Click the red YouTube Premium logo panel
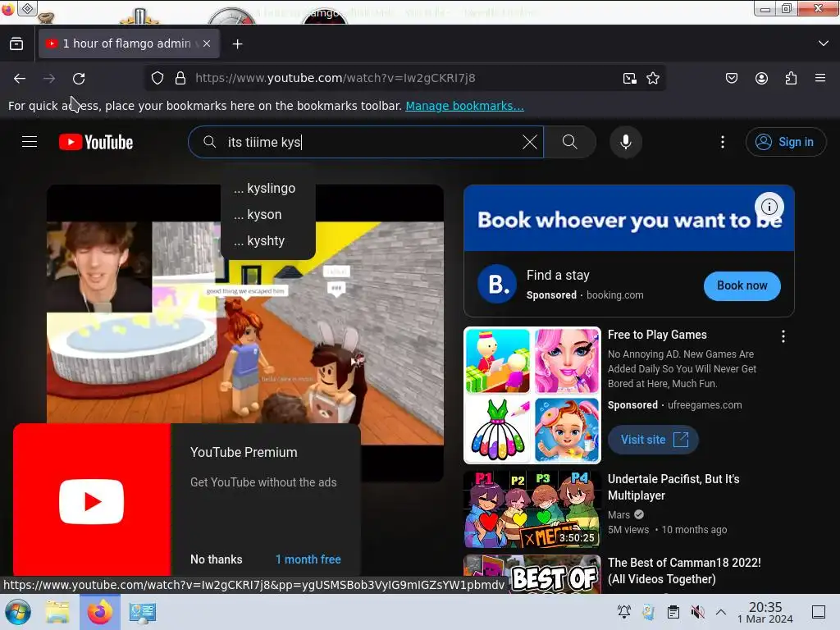This screenshot has width=840, height=630. click(x=92, y=500)
